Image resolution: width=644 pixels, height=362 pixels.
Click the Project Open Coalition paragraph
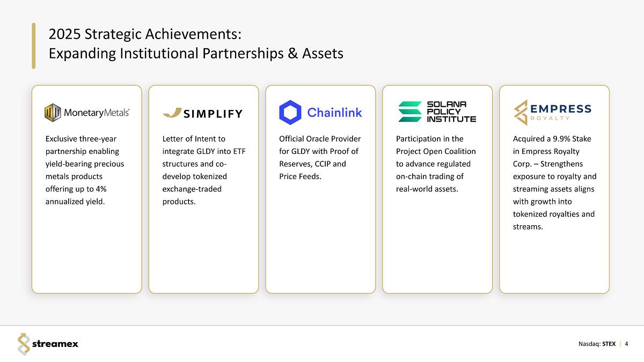(x=435, y=164)
